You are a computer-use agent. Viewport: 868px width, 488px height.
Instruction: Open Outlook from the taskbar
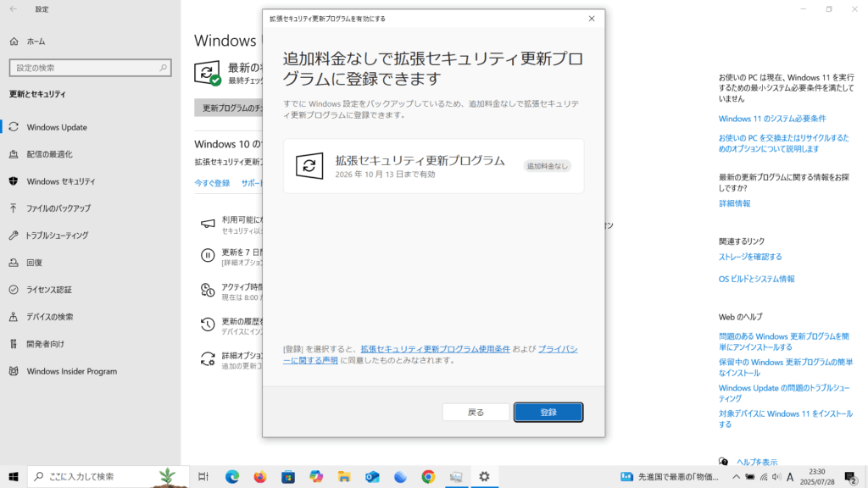(372, 476)
